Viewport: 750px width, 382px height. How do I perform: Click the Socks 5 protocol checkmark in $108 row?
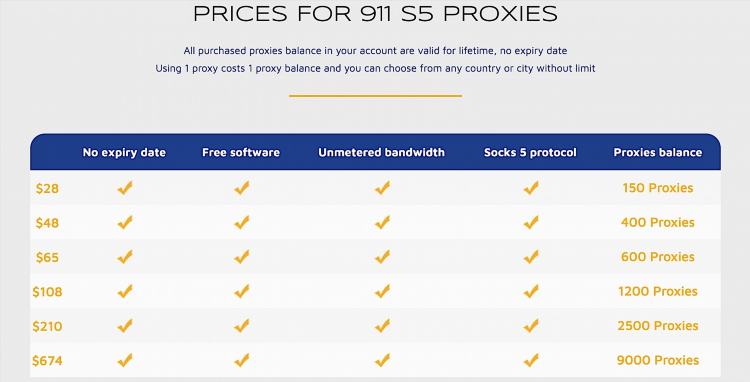point(531,291)
